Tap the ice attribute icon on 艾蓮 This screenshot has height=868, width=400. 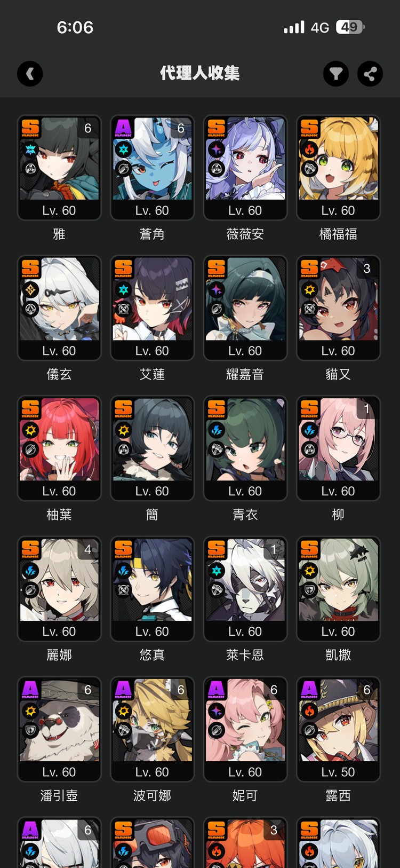(x=124, y=289)
